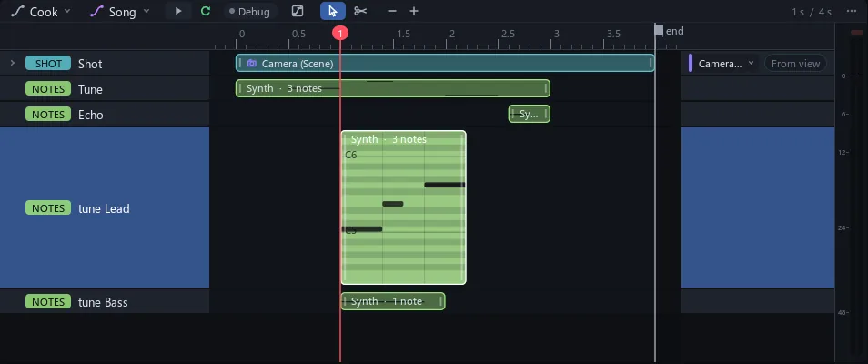The image size is (868, 364).
Task: Select the middle short note in Lead clip
Action: click(x=393, y=204)
